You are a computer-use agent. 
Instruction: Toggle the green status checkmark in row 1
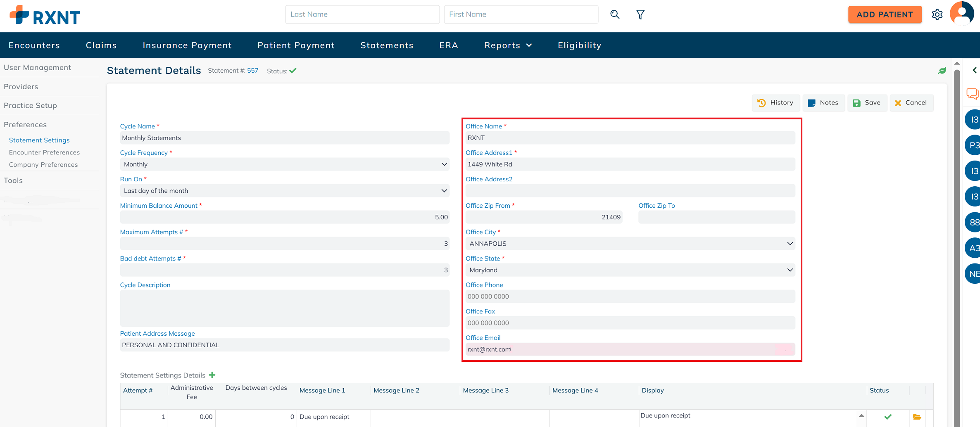887,417
